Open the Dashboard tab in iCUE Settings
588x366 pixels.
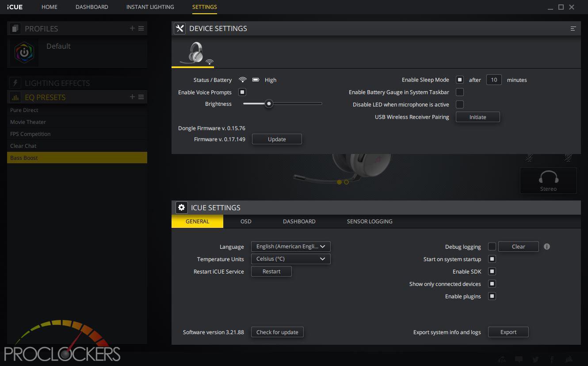(299, 221)
